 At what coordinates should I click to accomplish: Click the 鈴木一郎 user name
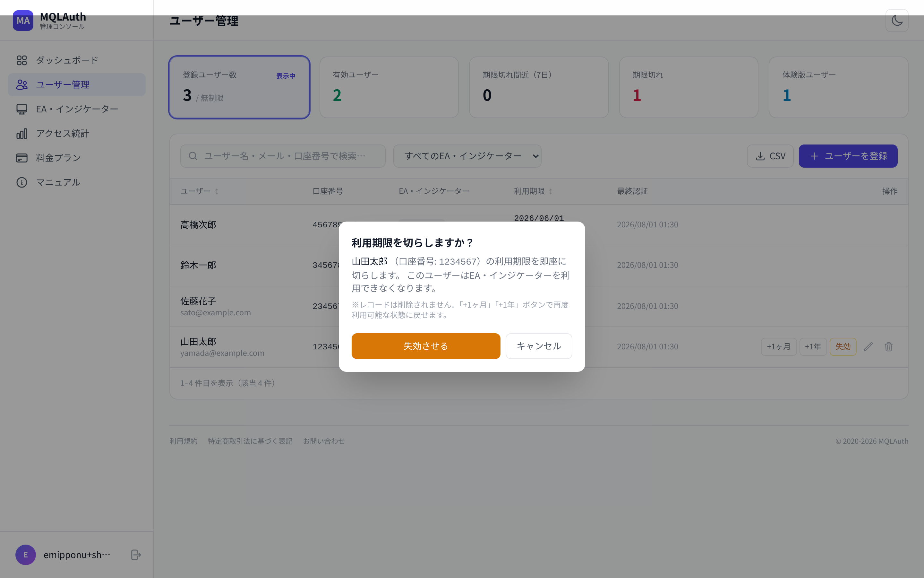pyautogui.click(x=198, y=265)
